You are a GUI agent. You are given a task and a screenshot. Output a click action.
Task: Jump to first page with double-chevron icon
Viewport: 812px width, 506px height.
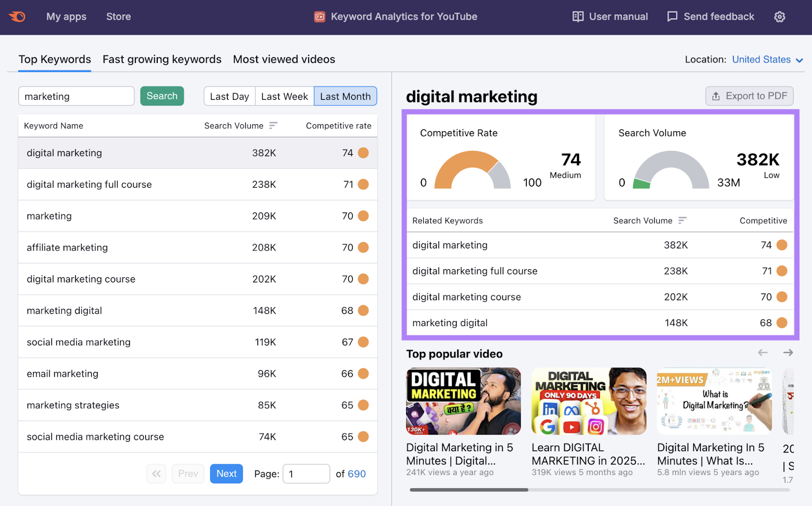(x=156, y=473)
